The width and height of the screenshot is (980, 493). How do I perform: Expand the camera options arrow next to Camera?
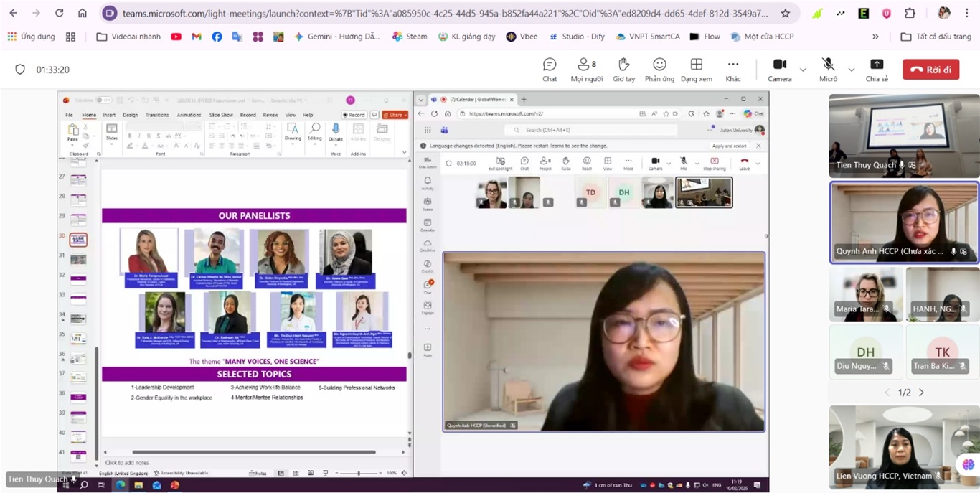point(803,70)
